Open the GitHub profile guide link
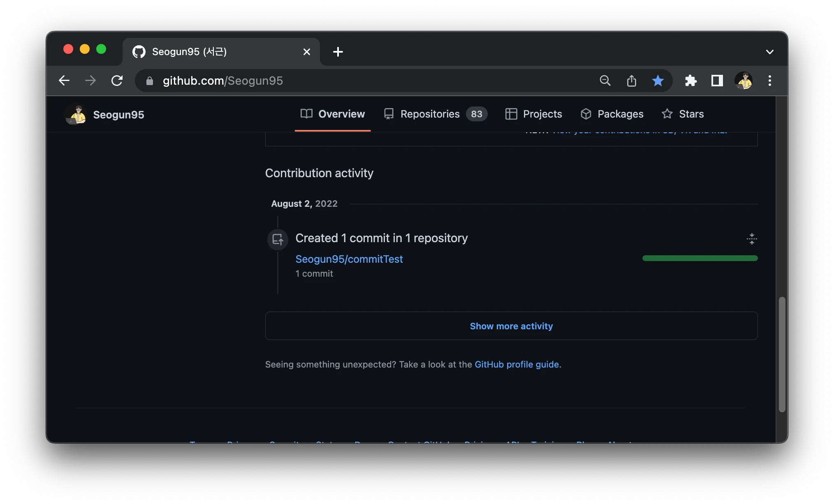Screen dimensions: 834x504 coord(517,364)
